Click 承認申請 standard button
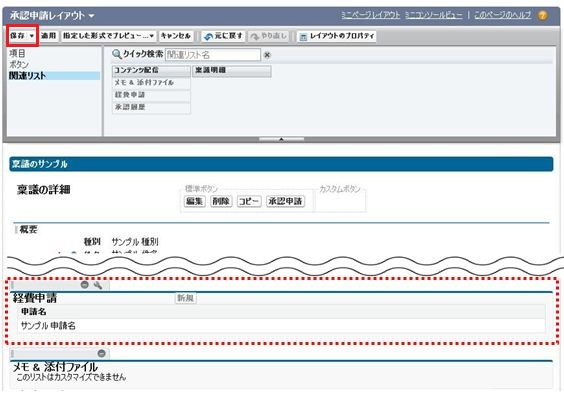Screen dimensions: 564x399 [x=285, y=201]
